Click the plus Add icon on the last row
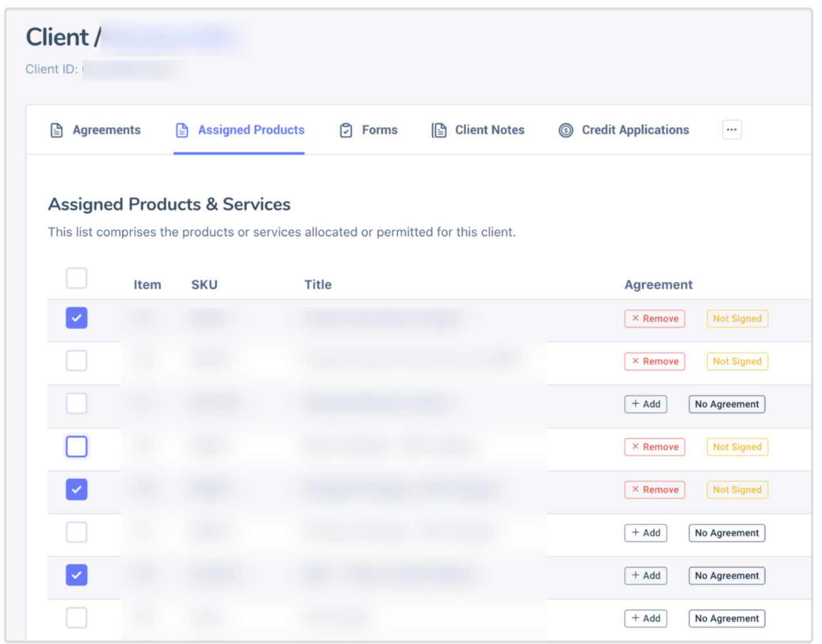The height and width of the screenshot is (644, 822). (636, 618)
